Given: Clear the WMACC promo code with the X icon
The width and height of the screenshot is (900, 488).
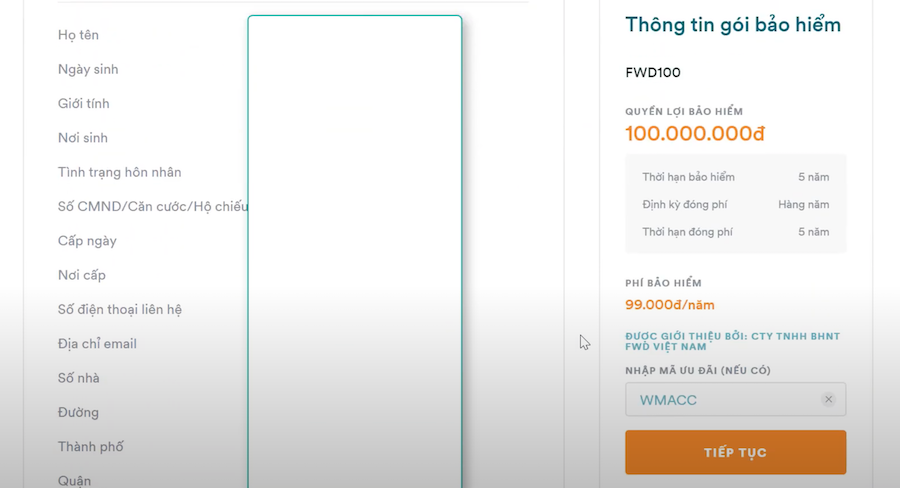Looking at the screenshot, I should tap(828, 400).
